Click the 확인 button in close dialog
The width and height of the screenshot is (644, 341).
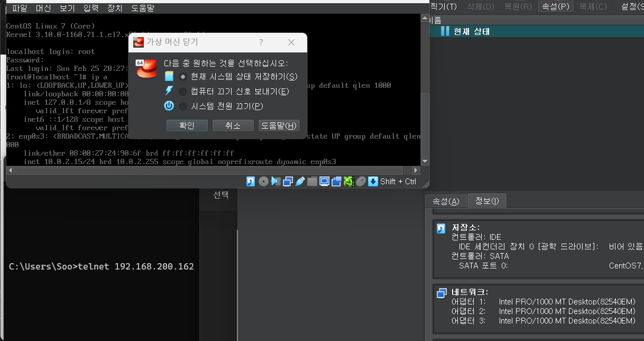point(187,125)
